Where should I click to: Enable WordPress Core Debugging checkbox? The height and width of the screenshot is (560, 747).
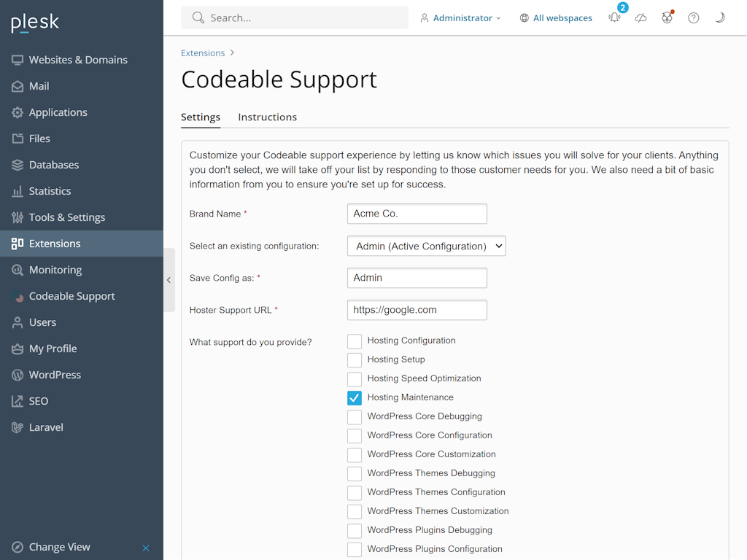pos(355,416)
